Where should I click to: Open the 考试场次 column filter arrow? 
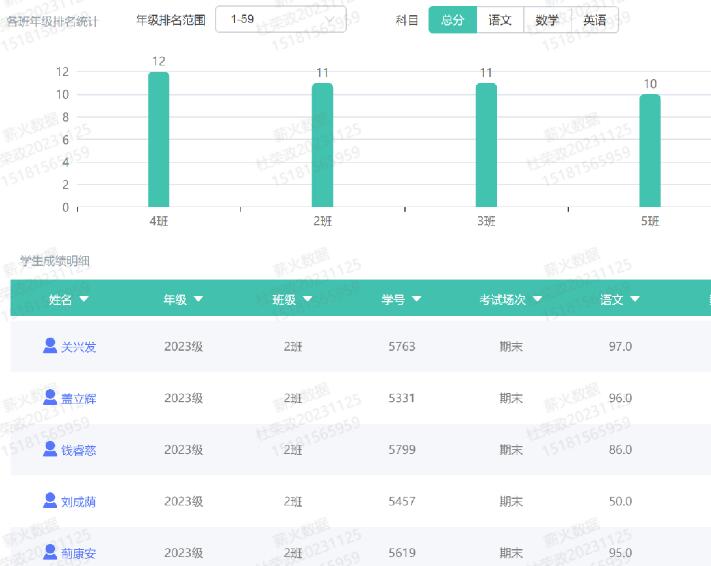tap(537, 299)
